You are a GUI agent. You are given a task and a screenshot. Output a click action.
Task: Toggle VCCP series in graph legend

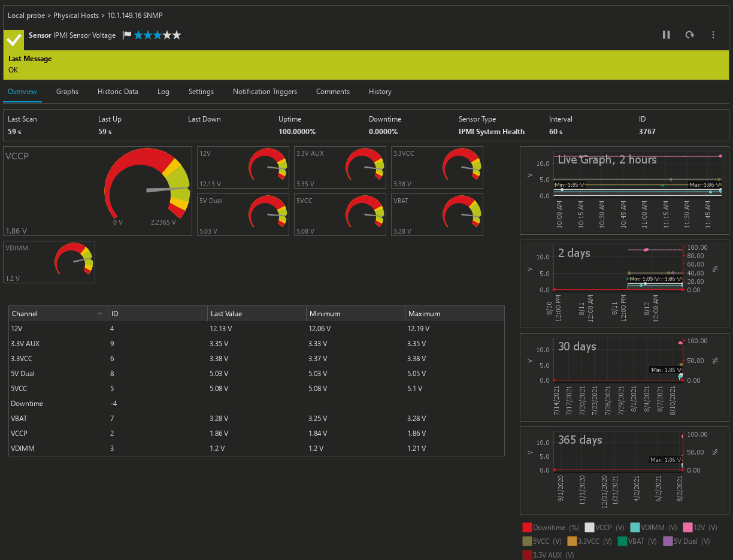tap(590, 528)
